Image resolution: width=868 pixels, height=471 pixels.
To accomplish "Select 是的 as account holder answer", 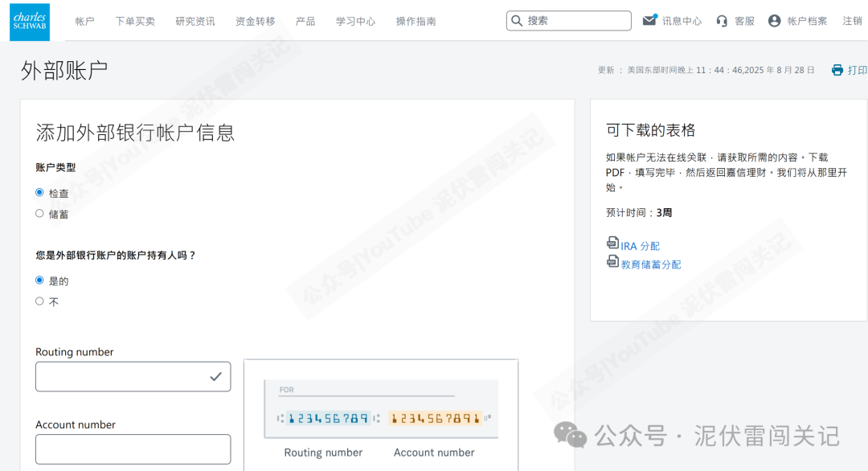I will [x=39, y=280].
